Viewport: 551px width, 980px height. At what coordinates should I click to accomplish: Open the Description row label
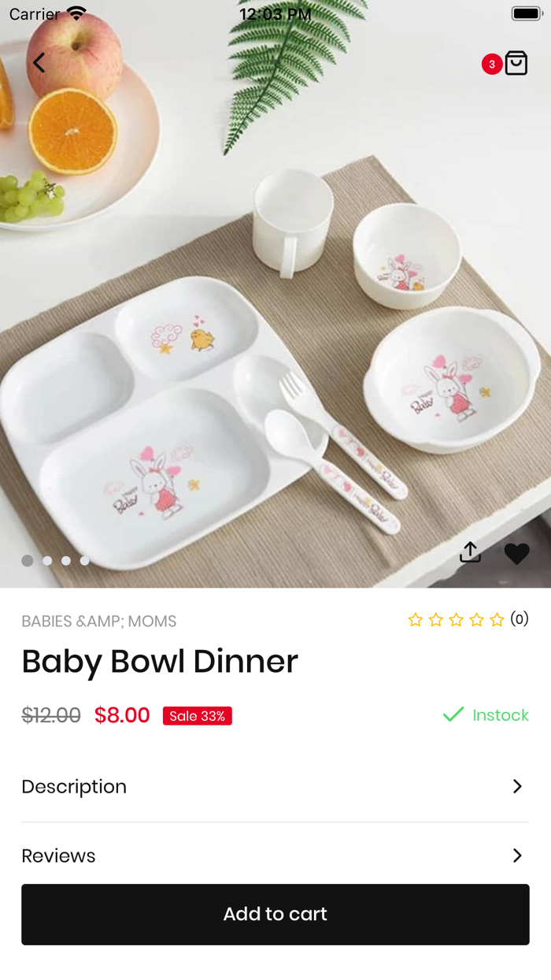point(74,786)
